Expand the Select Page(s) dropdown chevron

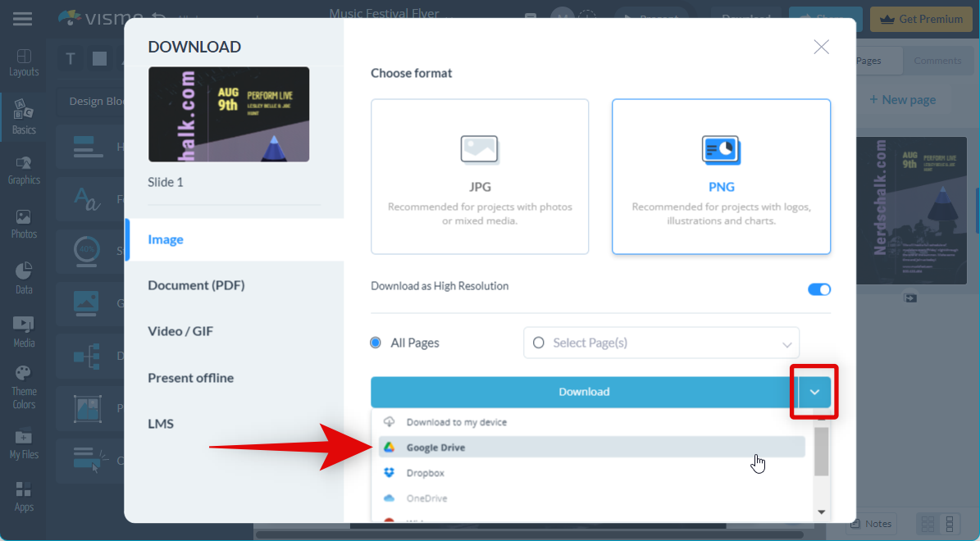787,344
